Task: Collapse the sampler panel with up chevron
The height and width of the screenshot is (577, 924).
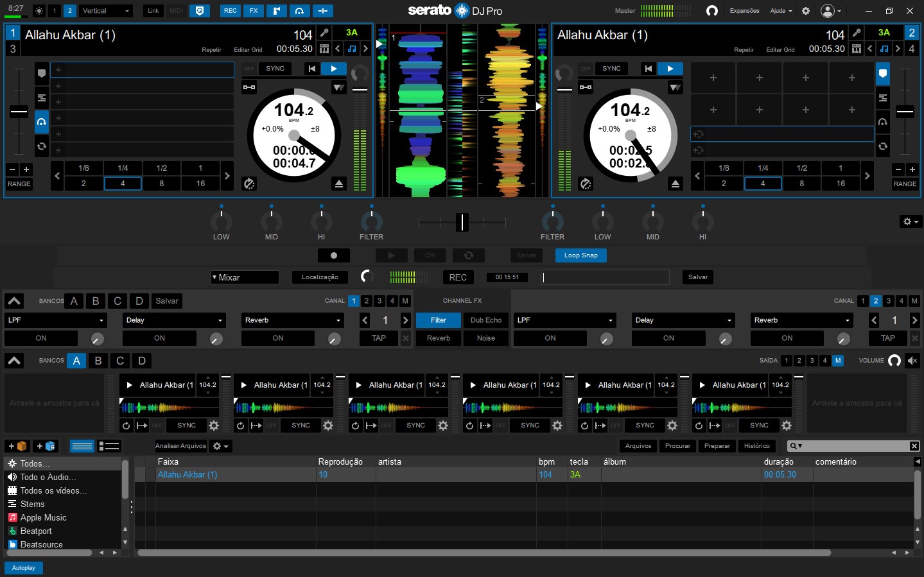Action: [x=14, y=361]
